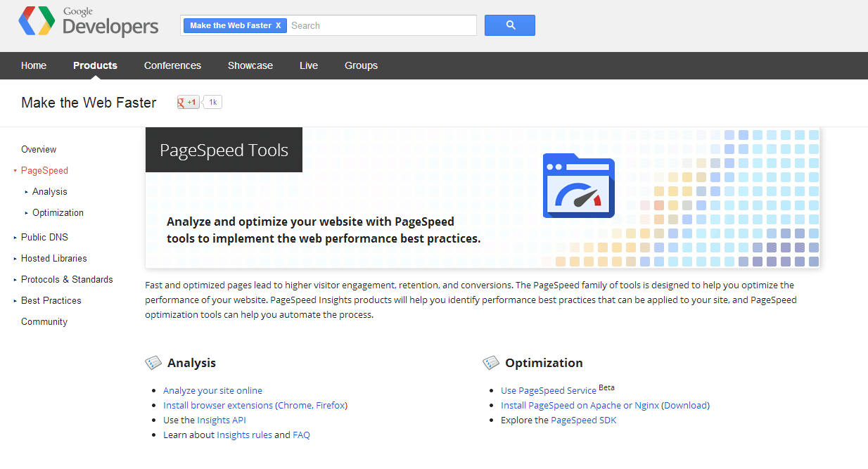
Task: Open the FAQ link
Action: click(x=301, y=435)
